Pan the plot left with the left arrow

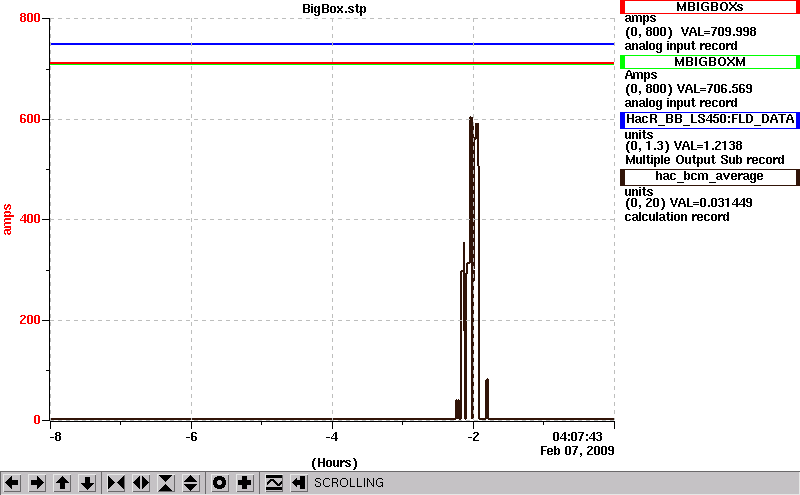pyautogui.click(x=12, y=483)
